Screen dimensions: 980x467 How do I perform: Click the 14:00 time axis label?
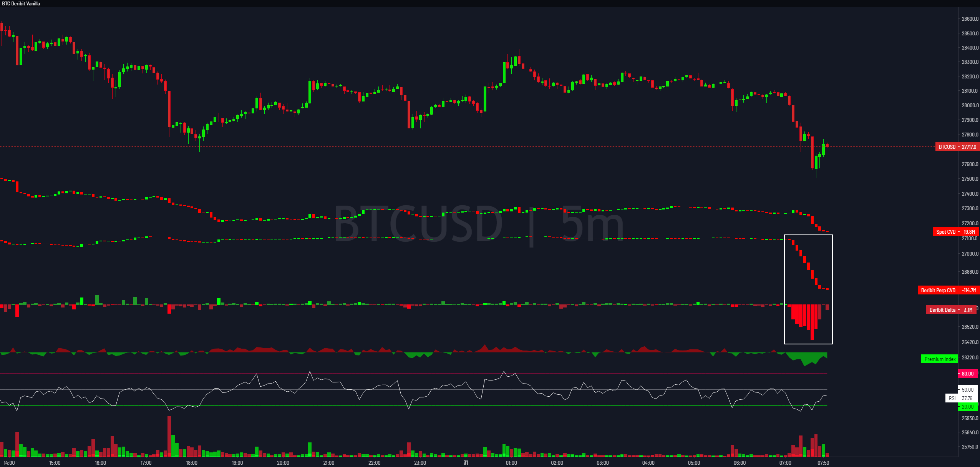tap(9, 463)
